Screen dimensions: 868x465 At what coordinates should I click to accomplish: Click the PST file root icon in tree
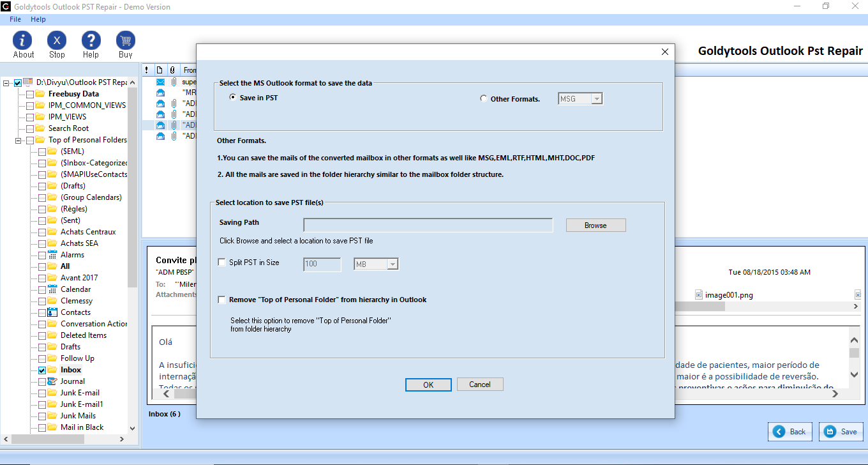28,82
